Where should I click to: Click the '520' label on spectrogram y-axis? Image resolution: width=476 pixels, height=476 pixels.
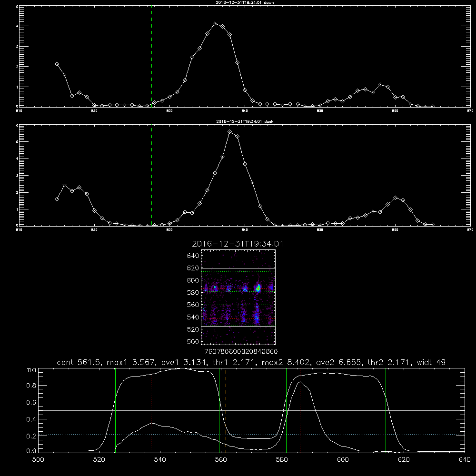point(193,329)
